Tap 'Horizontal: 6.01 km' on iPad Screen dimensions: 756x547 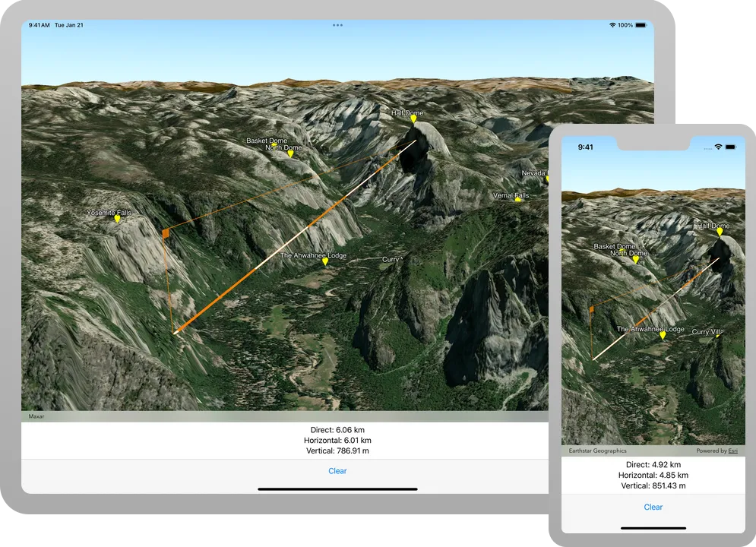pyautogui.click(x=337, y=441)
